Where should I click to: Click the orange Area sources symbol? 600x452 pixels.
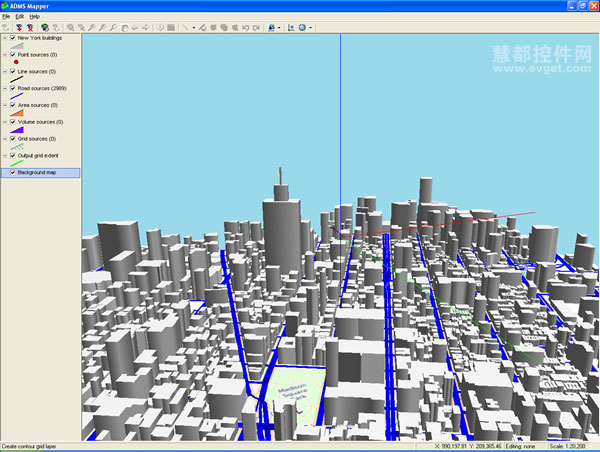(x=17, y=113)
